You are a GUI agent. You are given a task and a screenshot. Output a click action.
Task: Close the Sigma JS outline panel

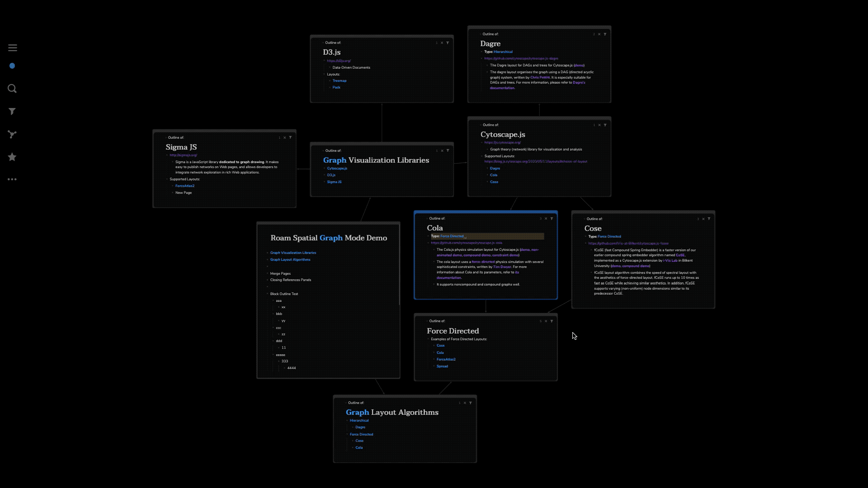click(x=285, y=138)
